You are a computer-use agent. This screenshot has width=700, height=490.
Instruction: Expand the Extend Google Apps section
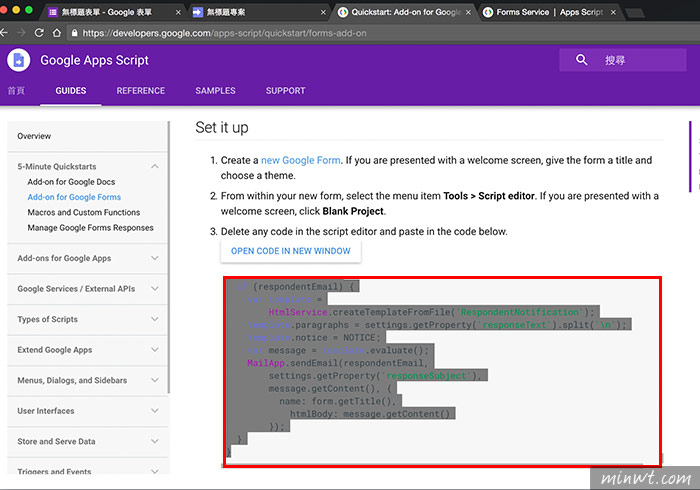point(154,350)
